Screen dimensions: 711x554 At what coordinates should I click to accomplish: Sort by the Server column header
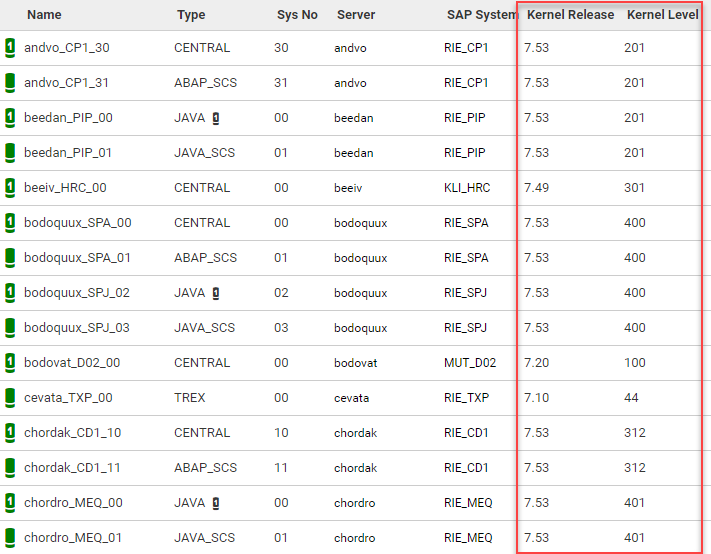356,15
